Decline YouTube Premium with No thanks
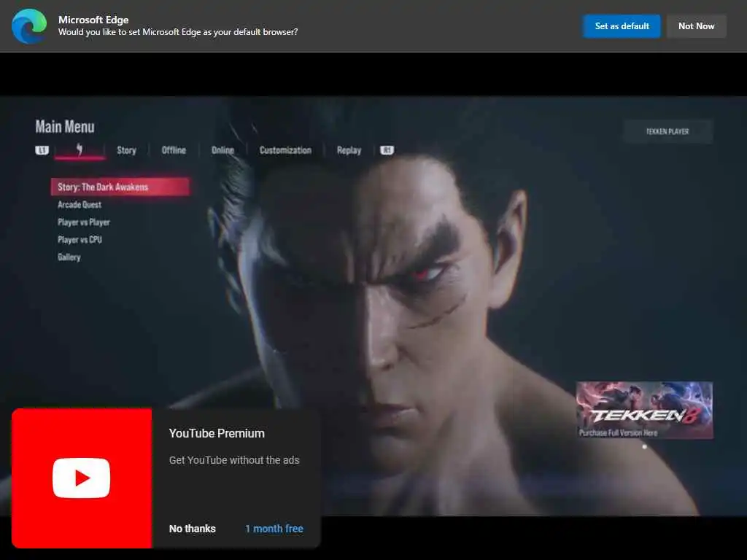This screenshot has height=560, width=747. point(192,529)
